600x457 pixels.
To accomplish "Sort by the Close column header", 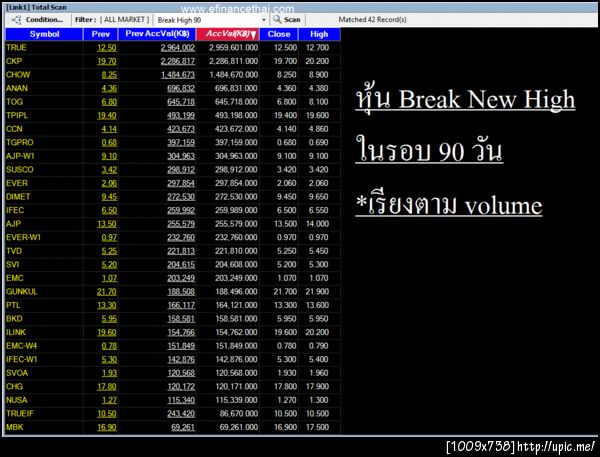I will click(279, 34).
